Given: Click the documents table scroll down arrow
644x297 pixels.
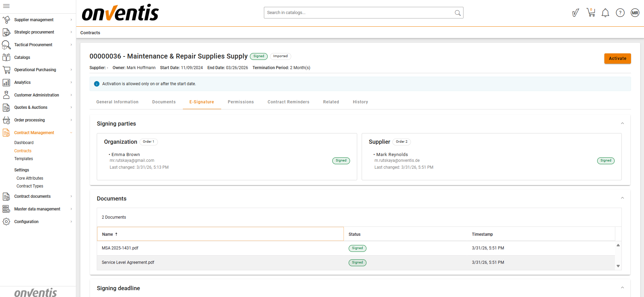Looking at the screenshot, I should (x=618, y=266).
